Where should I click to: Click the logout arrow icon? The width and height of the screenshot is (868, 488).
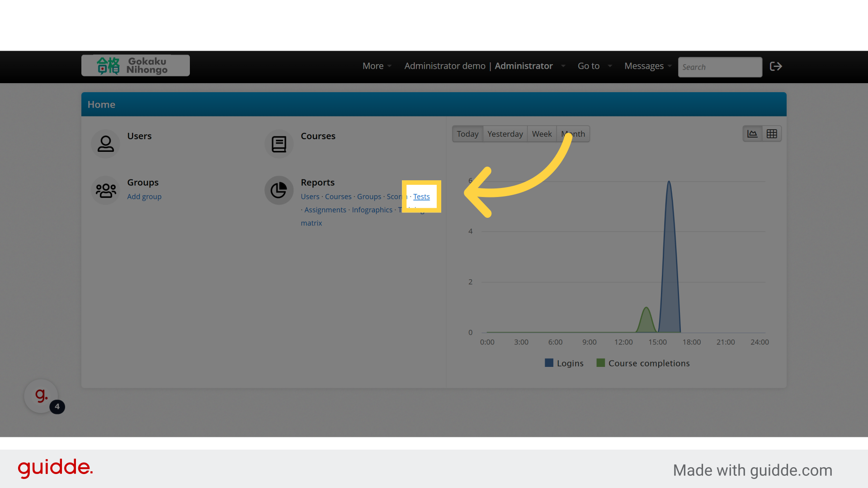[776, 66]
